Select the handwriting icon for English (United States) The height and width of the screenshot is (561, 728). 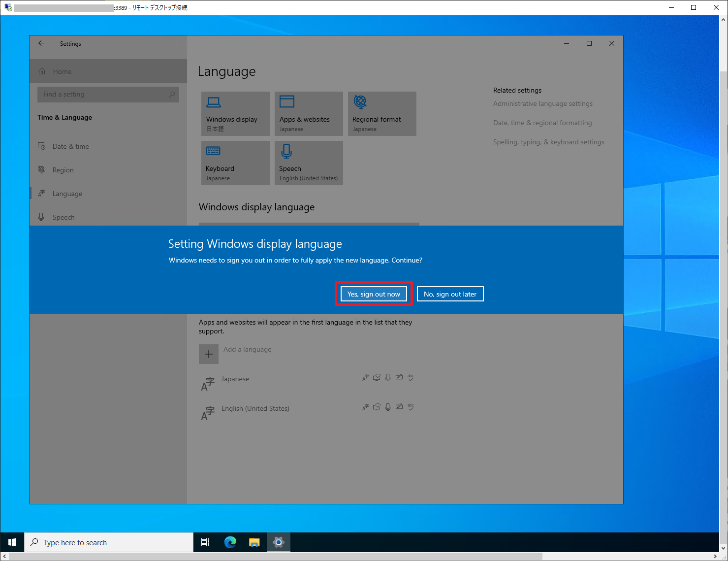399,407
